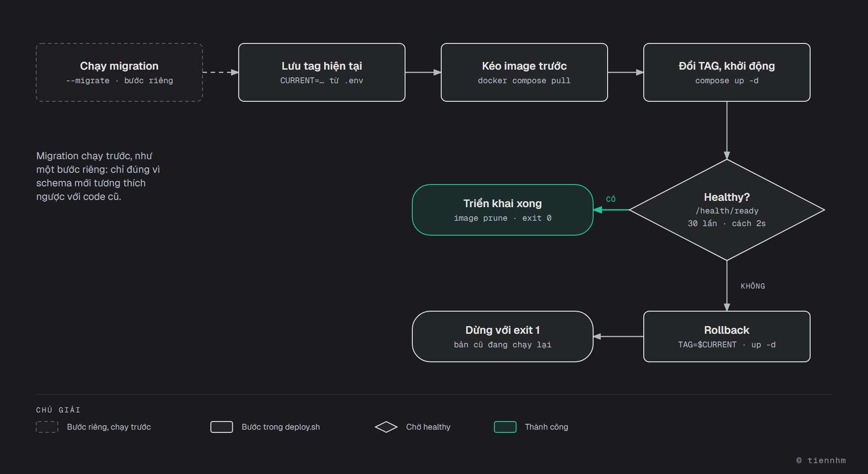The image size is (868, 474).
Task: Click the "Bước trong deploy.sh" legend label
Action: [281, 427]
